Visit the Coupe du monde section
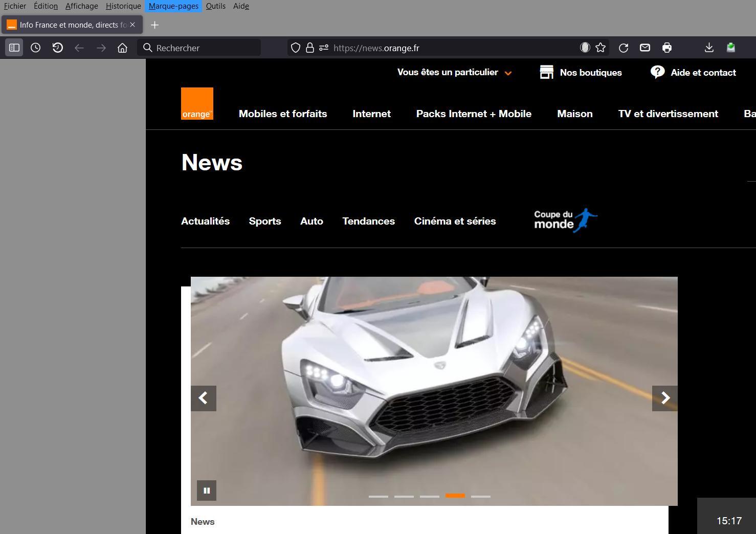The image size is (756, 534). point(565,220)
